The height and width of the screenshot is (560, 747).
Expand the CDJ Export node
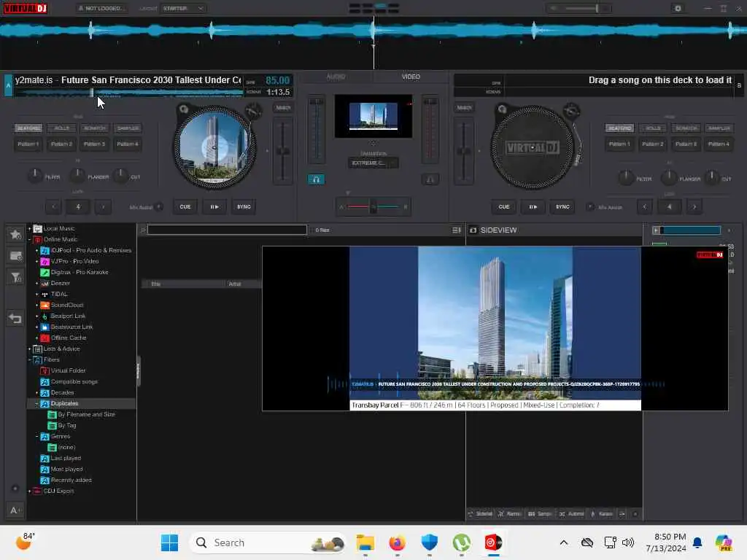[x=29, y=491]
